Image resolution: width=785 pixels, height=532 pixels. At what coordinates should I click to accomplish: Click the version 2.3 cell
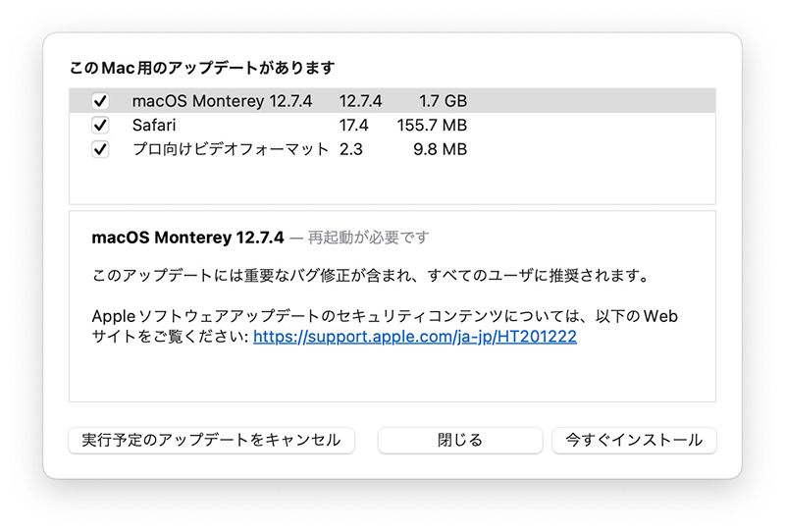pos(350,149)
